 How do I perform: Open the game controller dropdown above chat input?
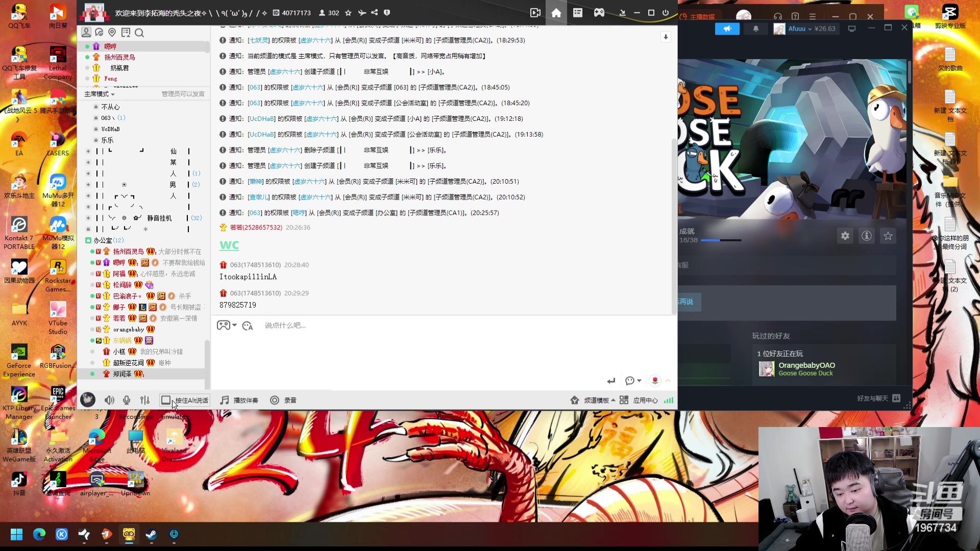[x=227, y=325]
